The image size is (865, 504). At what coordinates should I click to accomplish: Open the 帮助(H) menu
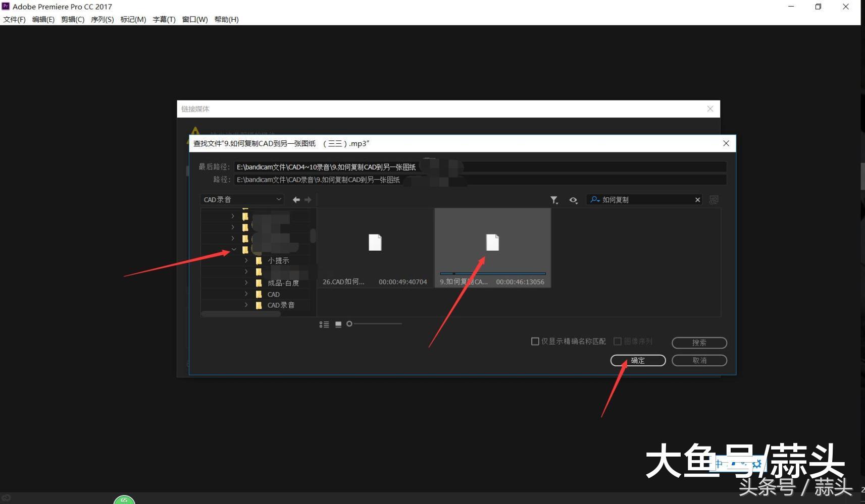[x=226, y=19]
